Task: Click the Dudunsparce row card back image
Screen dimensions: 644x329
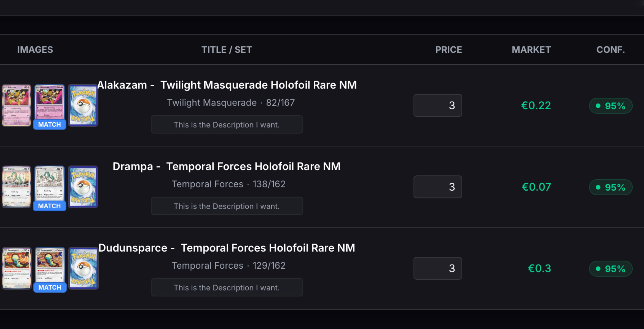Action: tap(83, 268)
